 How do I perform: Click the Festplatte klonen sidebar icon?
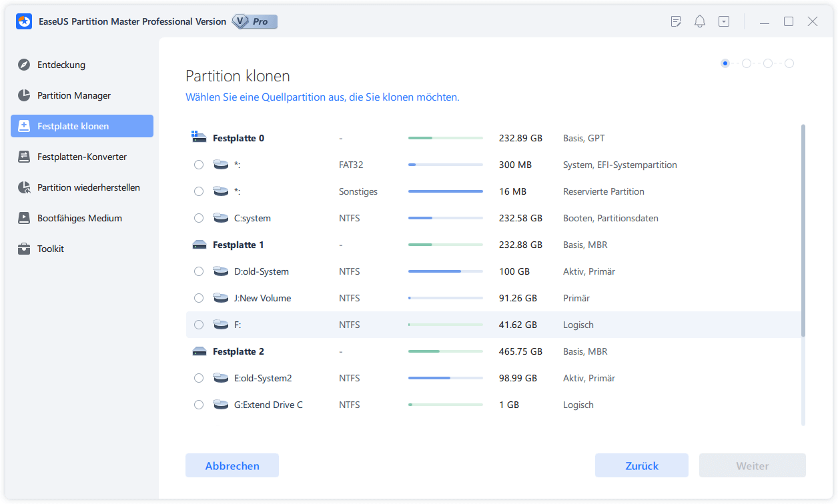(x=24, y=126)
